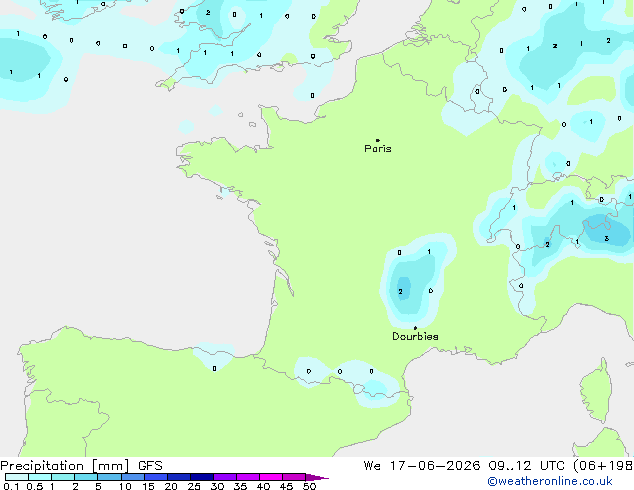This screenshot has height=490, width=634.
Task: Select the Paris location dot marker
Action: tap(378, 140)
